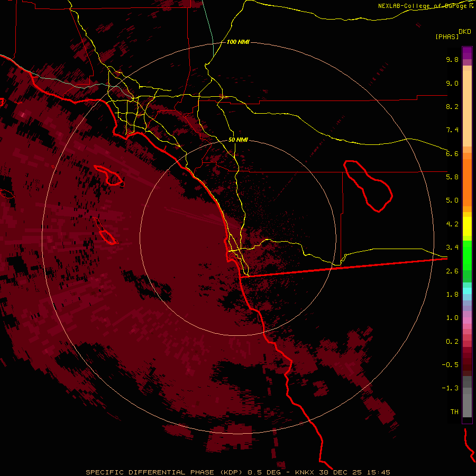
Task: Click the 1.8 legend value
Action: pos(452,295)
